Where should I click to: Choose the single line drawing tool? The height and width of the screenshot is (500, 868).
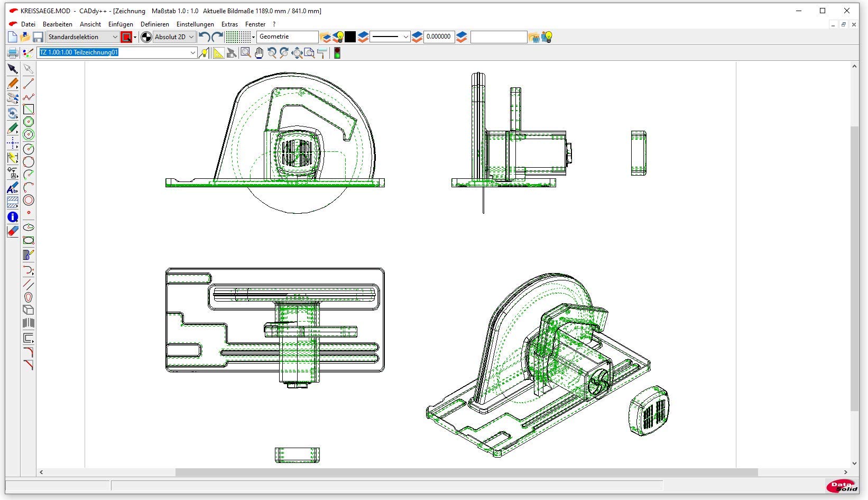(29, 84)
